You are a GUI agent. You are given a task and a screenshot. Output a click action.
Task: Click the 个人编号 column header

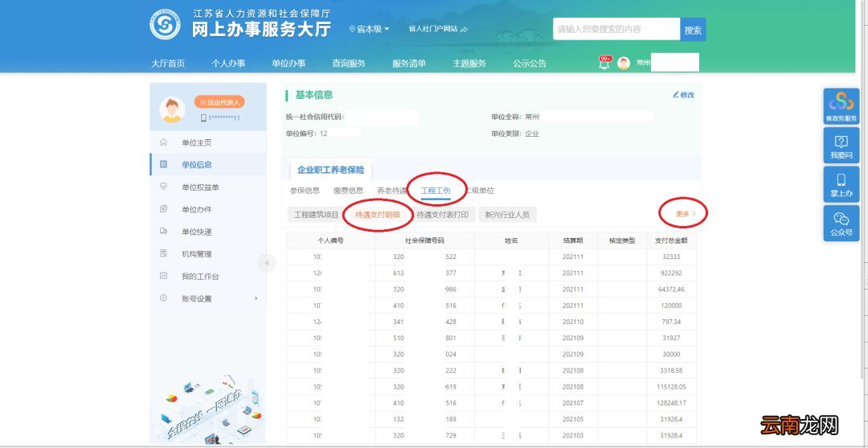tap(330, 240)
